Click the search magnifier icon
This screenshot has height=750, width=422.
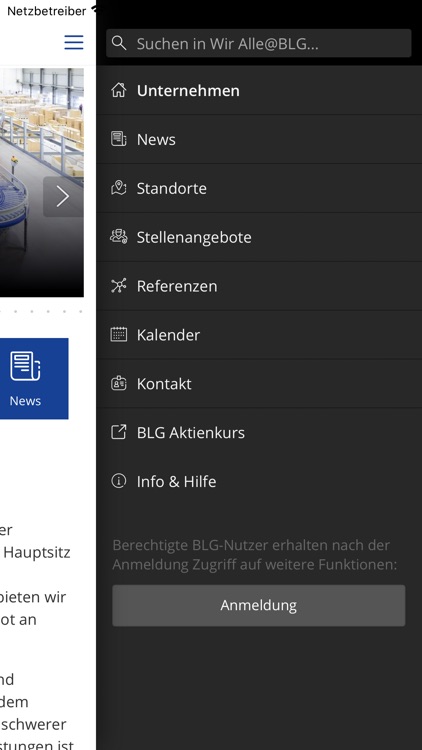coord(119,43)
